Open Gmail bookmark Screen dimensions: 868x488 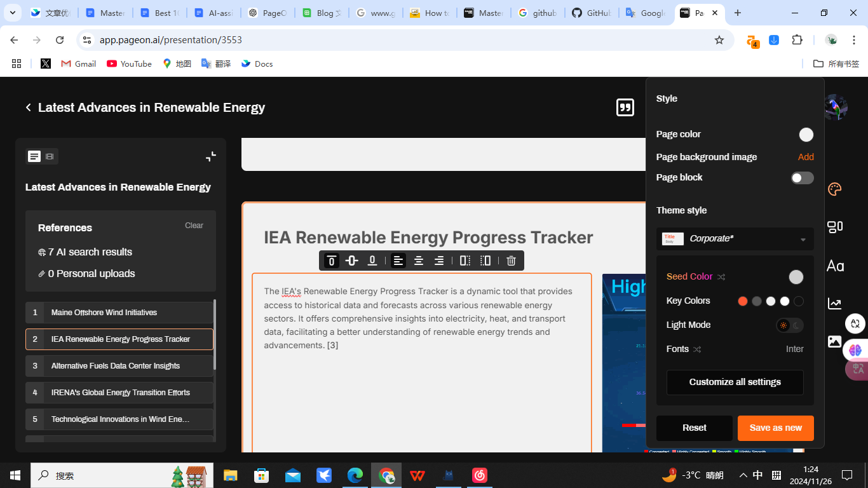tap(78, 64)
